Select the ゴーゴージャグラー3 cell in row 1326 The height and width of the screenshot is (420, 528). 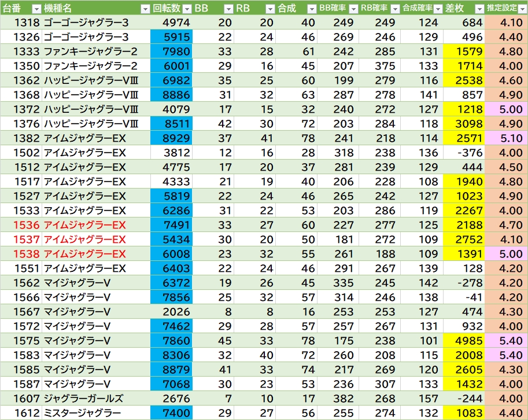point(96,37)
